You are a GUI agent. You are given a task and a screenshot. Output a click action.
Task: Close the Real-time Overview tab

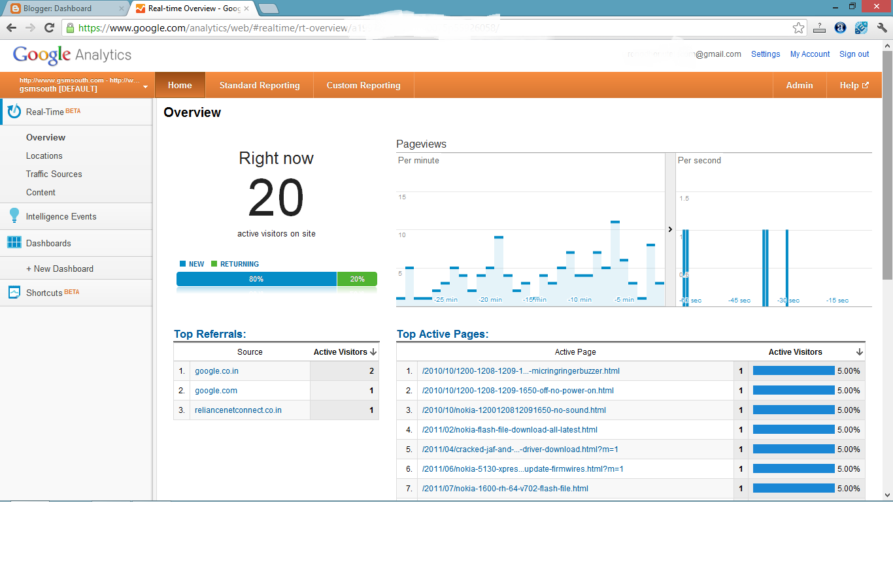tap(246, 8)
